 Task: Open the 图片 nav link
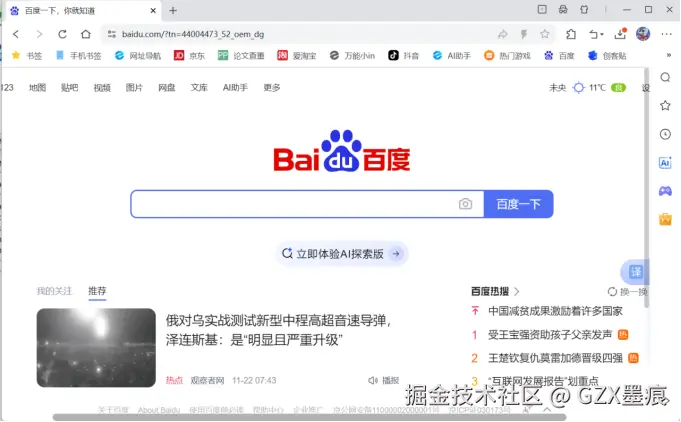pyautogui.click(x=134, y=88)
